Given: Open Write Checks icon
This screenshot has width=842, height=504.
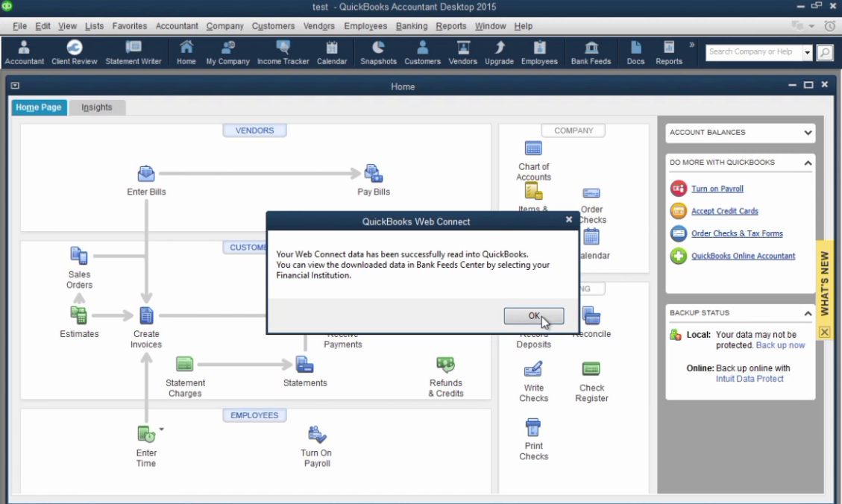Looking at the screenshot, I should (x=532, y=369).
